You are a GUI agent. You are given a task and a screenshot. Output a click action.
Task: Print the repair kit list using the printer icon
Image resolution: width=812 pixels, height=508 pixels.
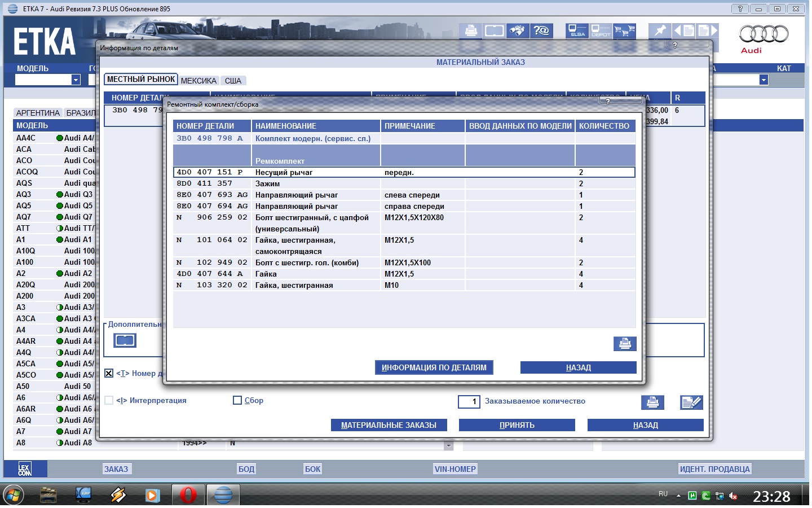[625, 344]
